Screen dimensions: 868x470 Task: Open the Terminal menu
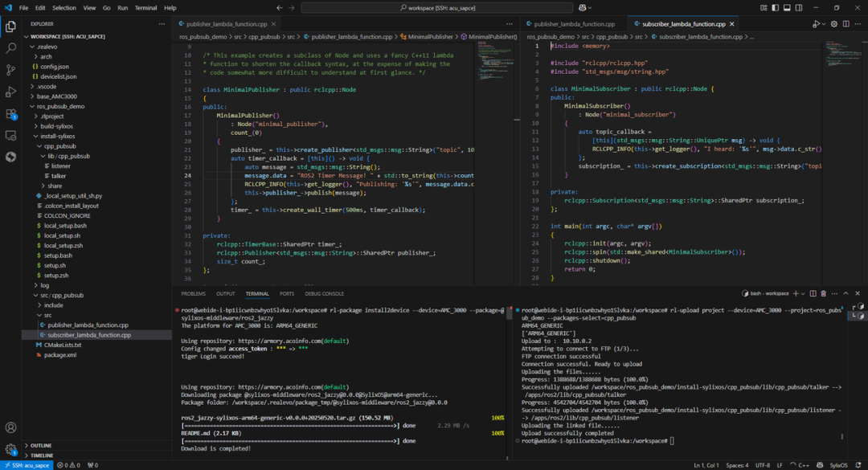pyautogui.click(x=145, y=7)
